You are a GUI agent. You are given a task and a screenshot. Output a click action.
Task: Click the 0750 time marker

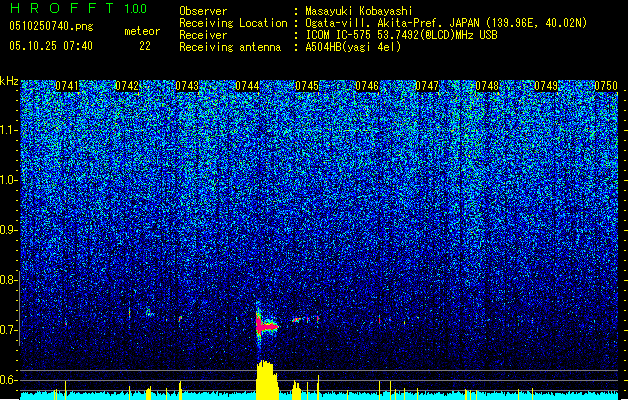point(606,86)
